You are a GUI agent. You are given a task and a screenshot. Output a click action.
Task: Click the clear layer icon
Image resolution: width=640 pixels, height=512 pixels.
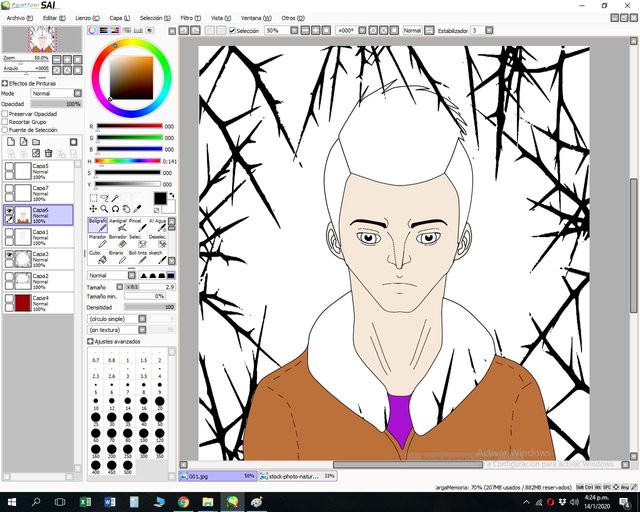[x=36, y=153]
